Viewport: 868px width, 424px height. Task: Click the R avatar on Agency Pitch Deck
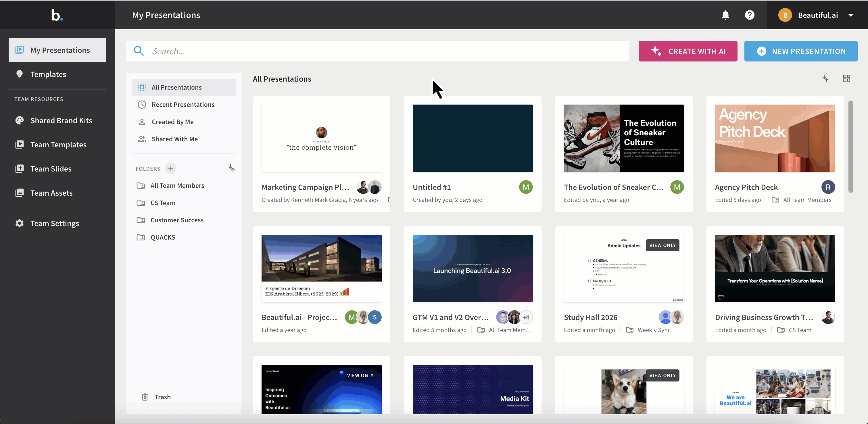(828, 187)
